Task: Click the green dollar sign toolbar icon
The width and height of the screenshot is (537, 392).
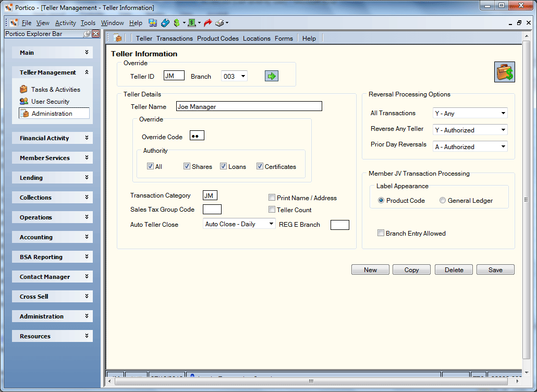Action: coord(177,23)
